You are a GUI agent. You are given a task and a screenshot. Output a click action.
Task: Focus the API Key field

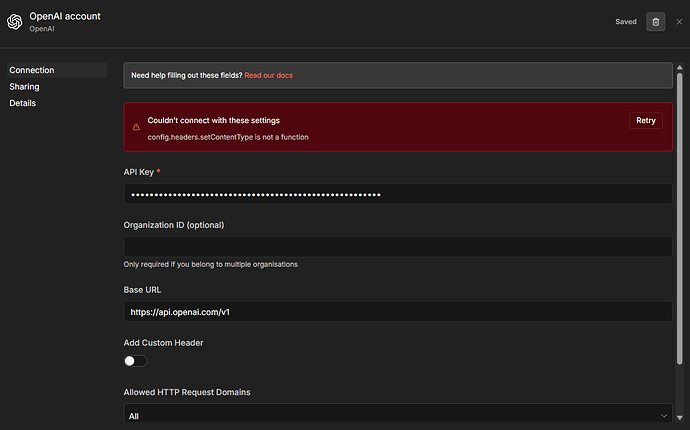tap(398, 194)
